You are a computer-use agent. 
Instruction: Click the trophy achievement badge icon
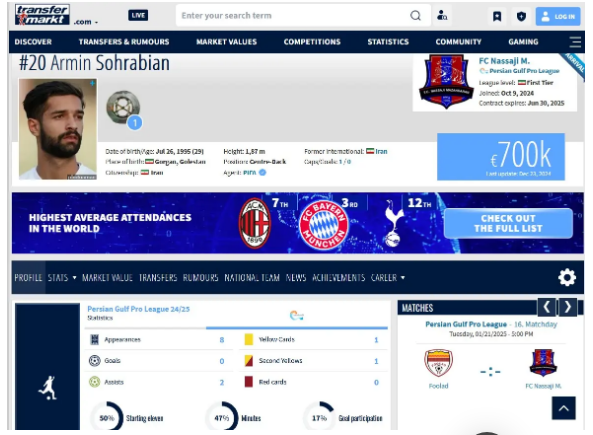pos(123,107)
